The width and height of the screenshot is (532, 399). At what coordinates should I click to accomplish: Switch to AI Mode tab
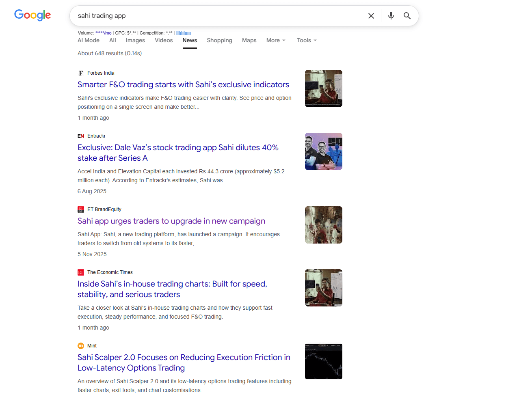pyautogui.click(x=89, y=40)
